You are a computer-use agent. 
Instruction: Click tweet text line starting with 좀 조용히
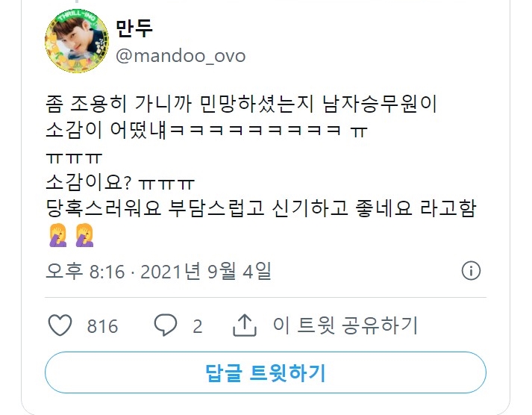pos(241,104)
